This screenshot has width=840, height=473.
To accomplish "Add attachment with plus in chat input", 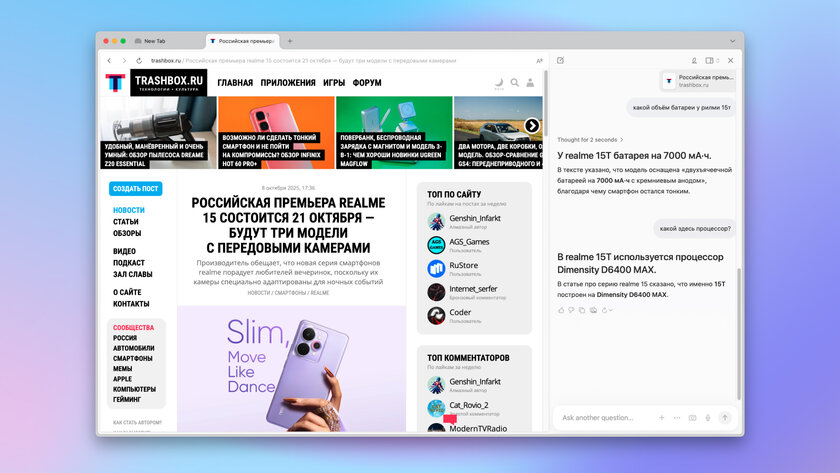I will (662, 417).
